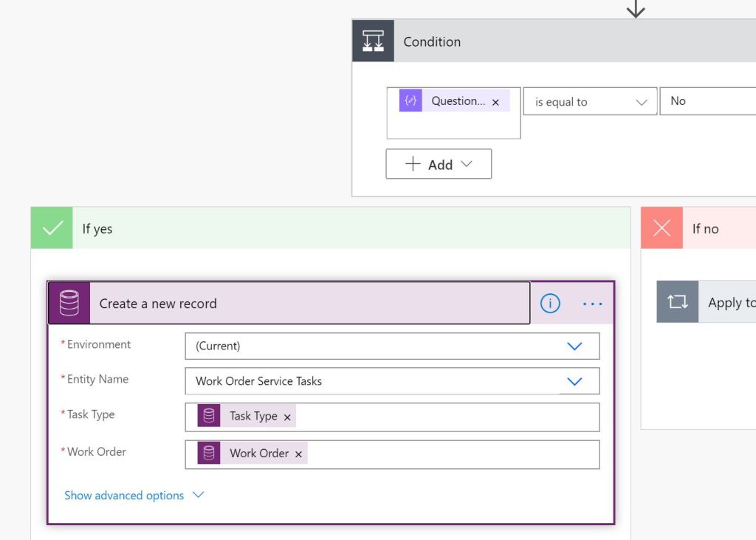The image size is (756, 540).
Task: Remove the Work Order token
Action: [299, 454]
